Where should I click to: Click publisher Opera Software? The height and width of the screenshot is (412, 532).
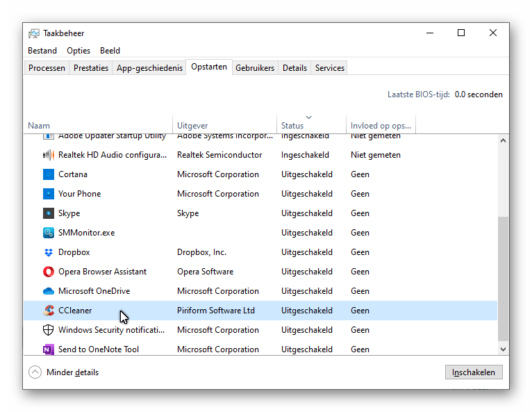point(206,272)
